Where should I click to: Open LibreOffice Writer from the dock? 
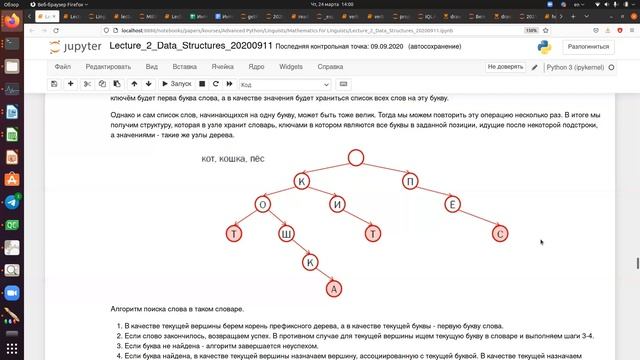12,112
